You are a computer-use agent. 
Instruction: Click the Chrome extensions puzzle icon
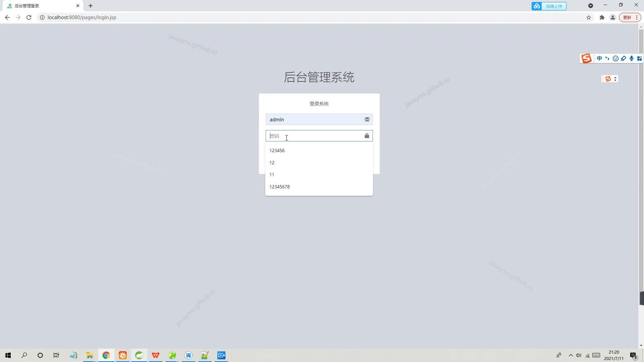(602, 17)
